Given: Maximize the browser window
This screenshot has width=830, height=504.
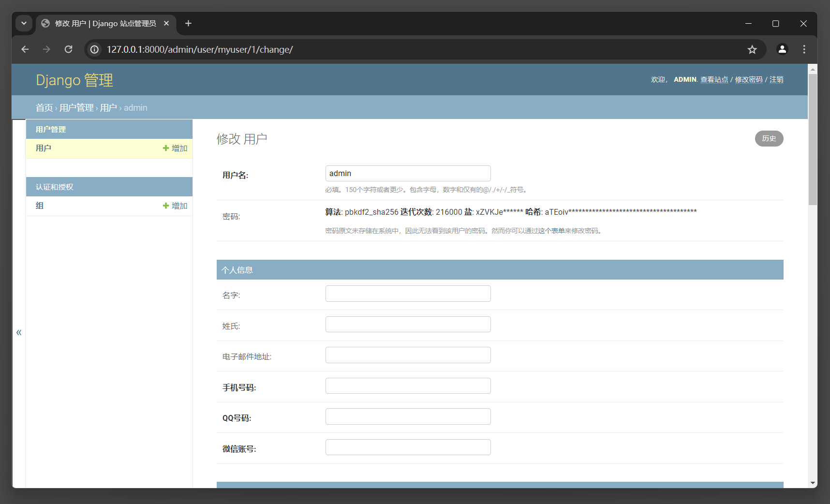Looking at the screenshot, I should 776,23.
